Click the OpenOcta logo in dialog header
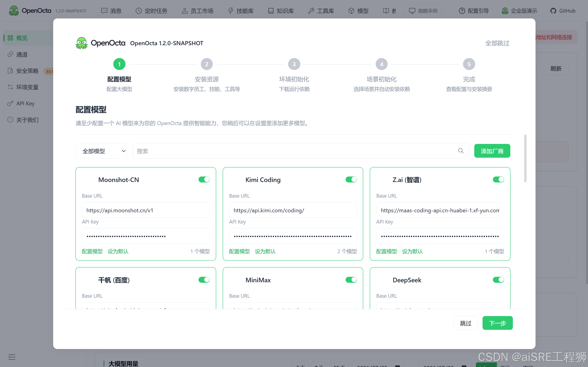The image size is (588, 367). coord(101,43)
